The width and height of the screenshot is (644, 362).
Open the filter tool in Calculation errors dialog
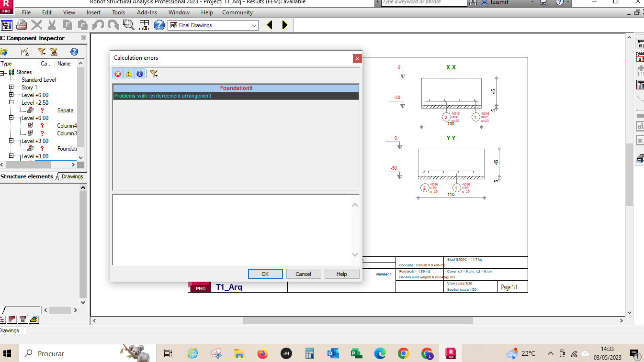[x=154, y=74]
